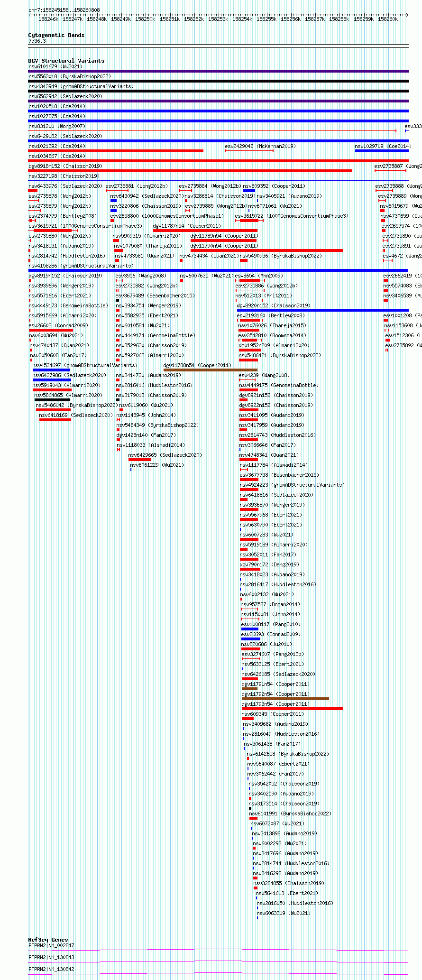Click nsv5490936 (ByrskaBishop2022) label
This screenshot has height=980, width=422.
(281, 256)
